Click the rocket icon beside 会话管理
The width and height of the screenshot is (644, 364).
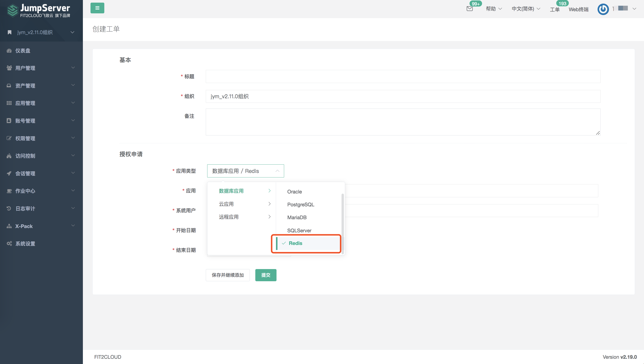pos(9,173)
